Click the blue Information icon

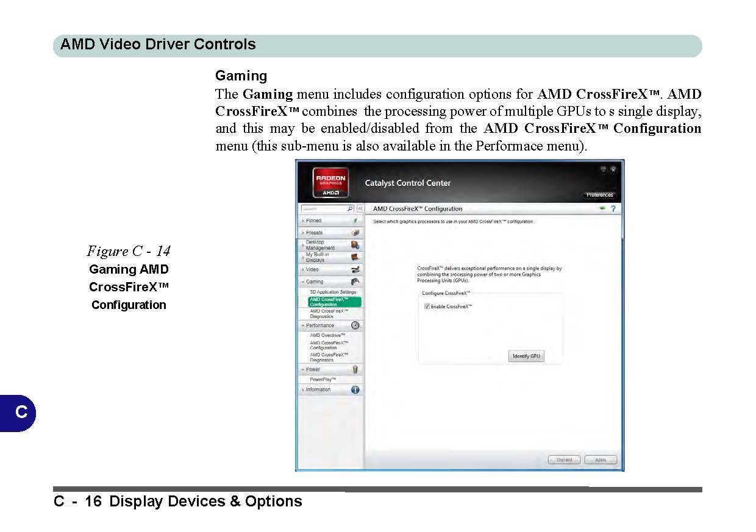pyautogui.click(x=355, y=389)
